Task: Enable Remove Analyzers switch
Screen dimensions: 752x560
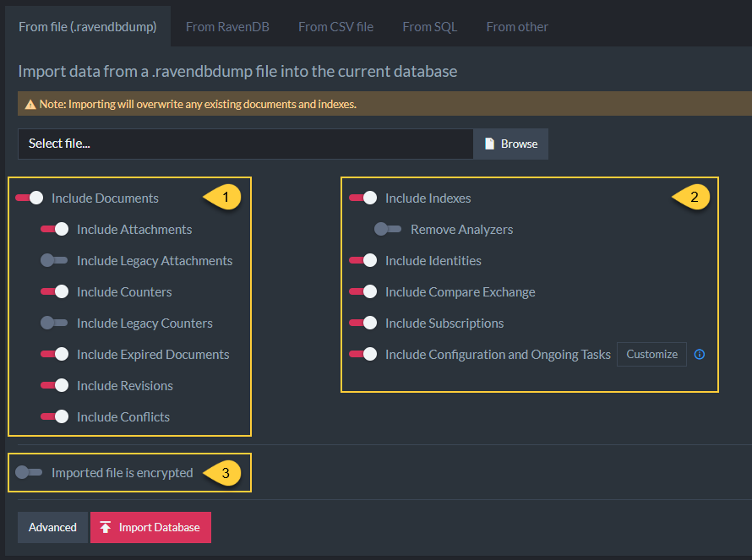Action: pos(389,229)
